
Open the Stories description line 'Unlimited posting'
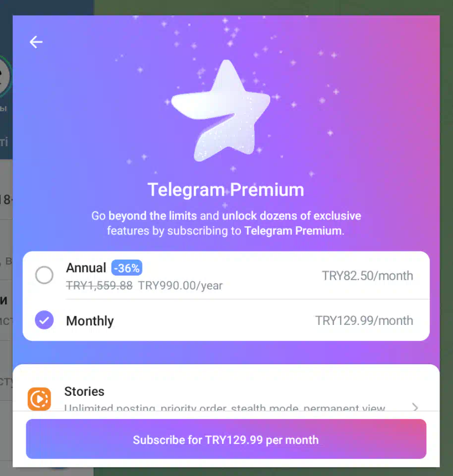(x=225, y=407)
